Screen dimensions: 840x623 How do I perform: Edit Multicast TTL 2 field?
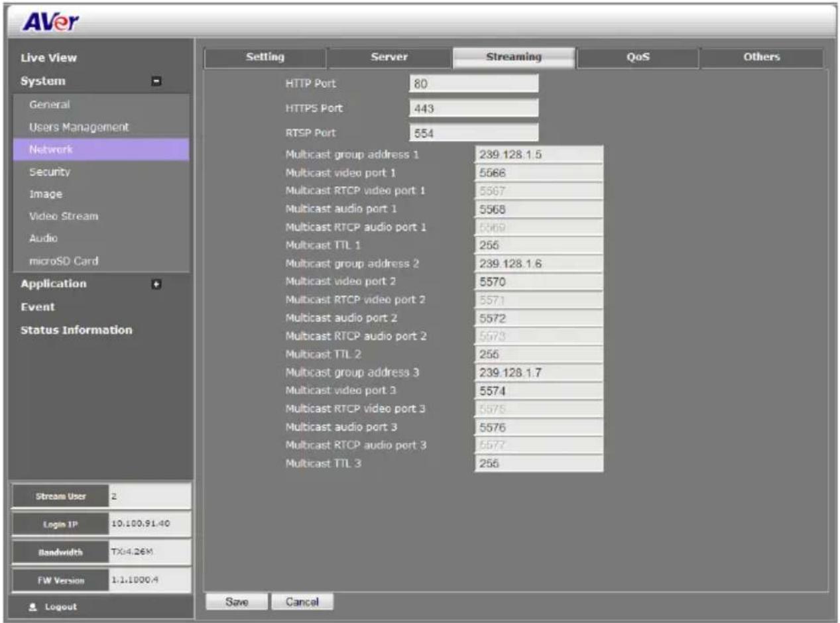539,355
